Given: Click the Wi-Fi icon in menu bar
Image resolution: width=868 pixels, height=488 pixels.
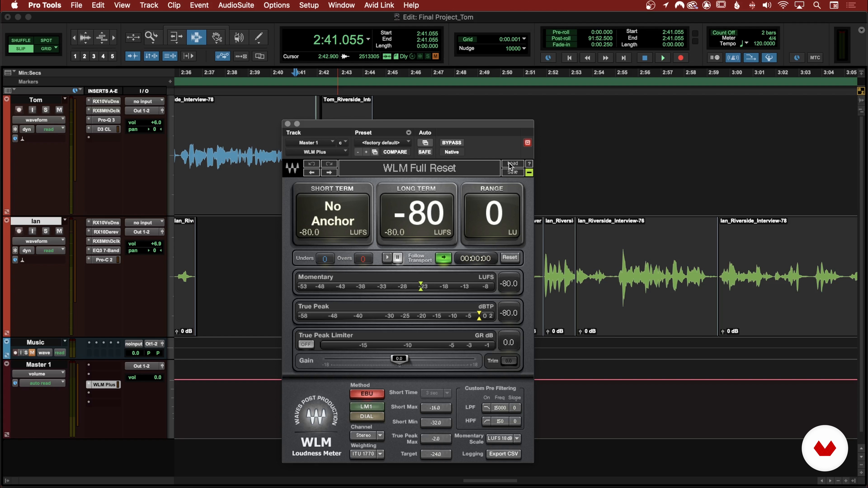Looking at the screenshot, I should pyautogui.click(x=783, y=5).
